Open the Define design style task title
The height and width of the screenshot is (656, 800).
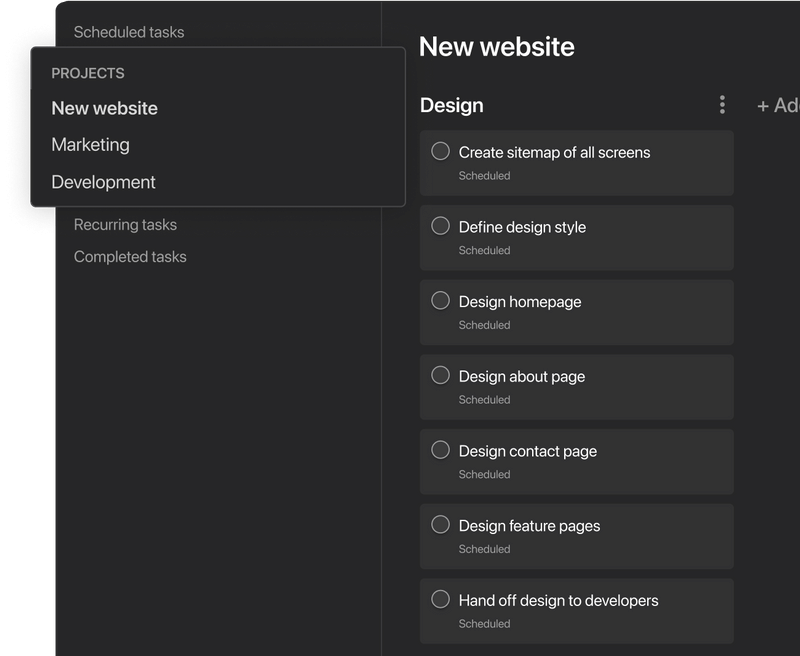pos(522,227)
